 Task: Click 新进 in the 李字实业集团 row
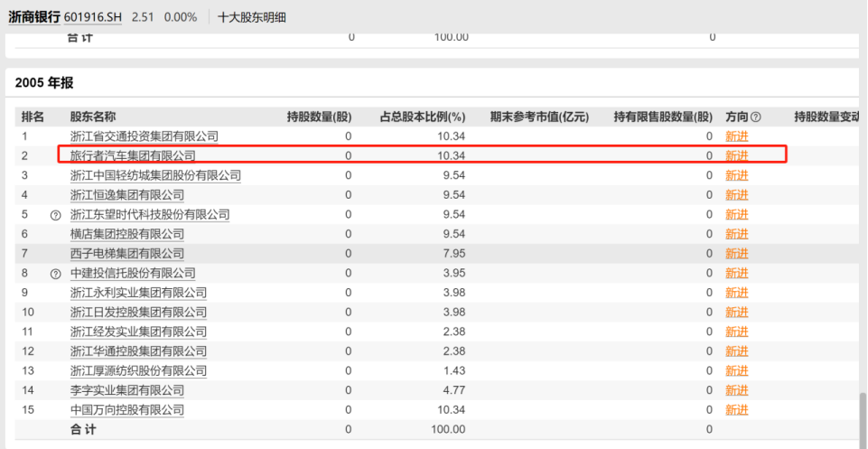(737, 390)
